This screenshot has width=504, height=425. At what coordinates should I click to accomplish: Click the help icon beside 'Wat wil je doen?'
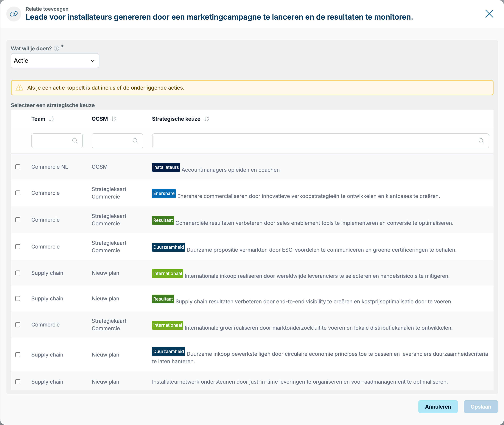tap(56, 49)
